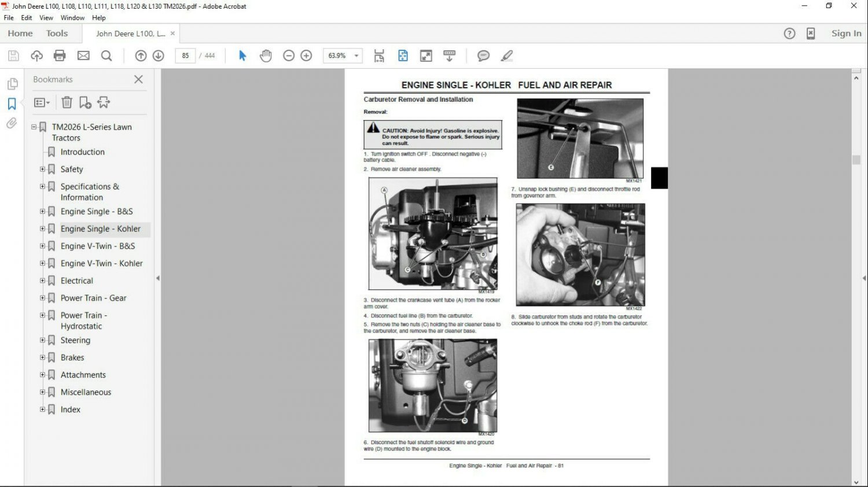The height and width of the screenshot is (487, 868).
Task: Expand the Steering bookmark node
Action: point(42,340)
